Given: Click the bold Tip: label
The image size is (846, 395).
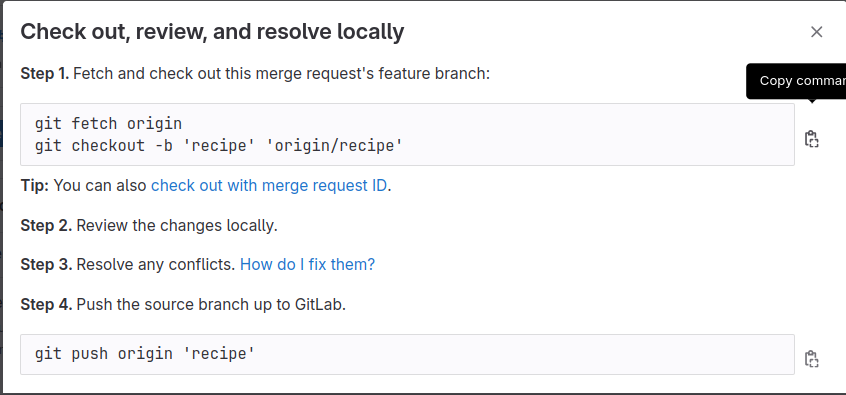Looking at the screenshot, I should (35, 186).
